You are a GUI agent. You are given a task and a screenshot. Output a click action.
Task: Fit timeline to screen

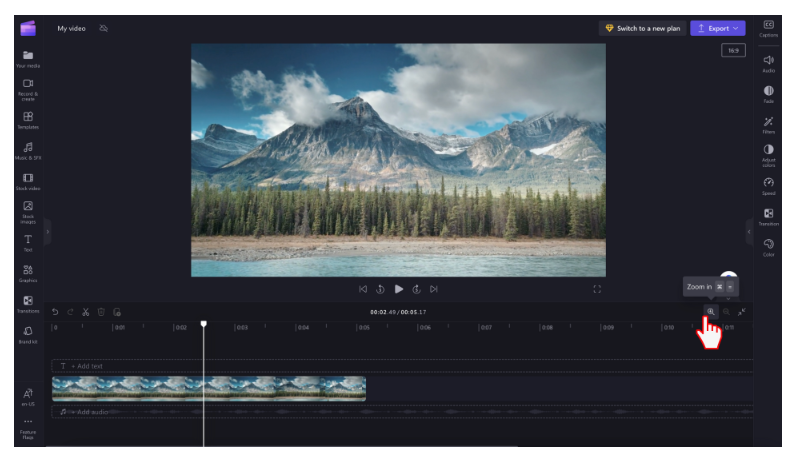point(742,312)
